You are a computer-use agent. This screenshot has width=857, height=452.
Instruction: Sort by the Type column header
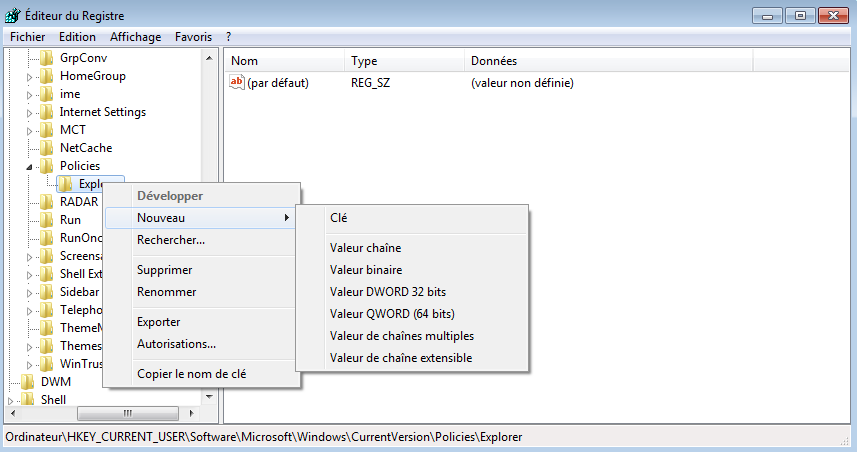click(x=404, y=61)
